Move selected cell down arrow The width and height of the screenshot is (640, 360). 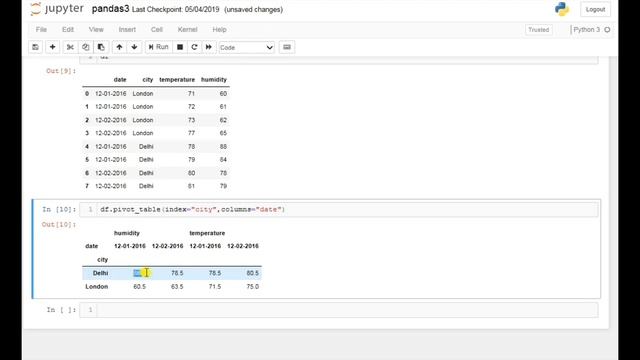click(x=134, y=47)
